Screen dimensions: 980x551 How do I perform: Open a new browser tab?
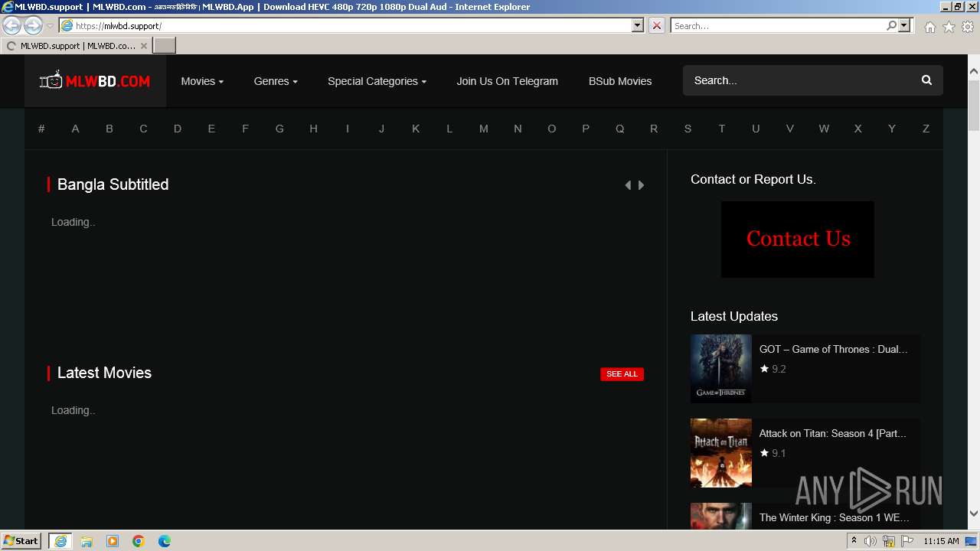click(165, 46)
